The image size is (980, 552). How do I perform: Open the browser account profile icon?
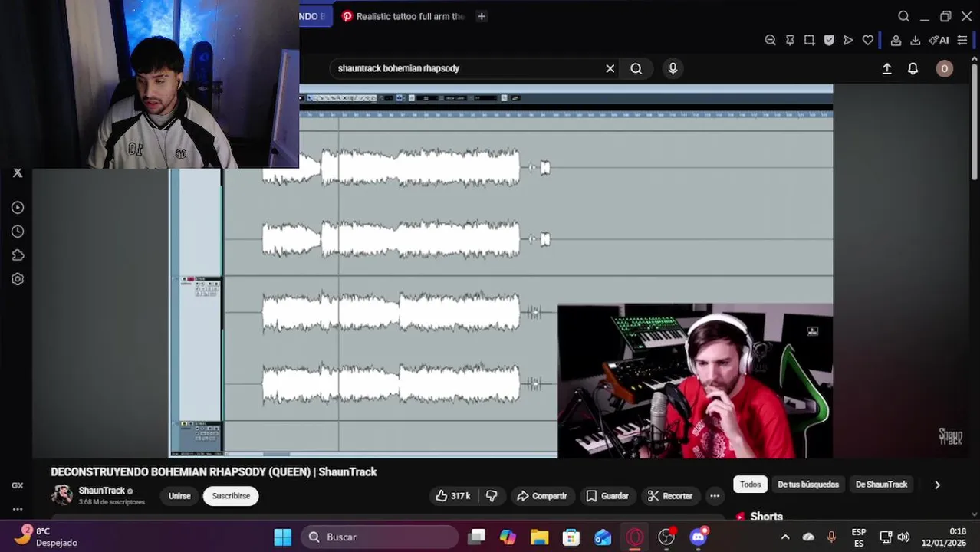point(896,41)
